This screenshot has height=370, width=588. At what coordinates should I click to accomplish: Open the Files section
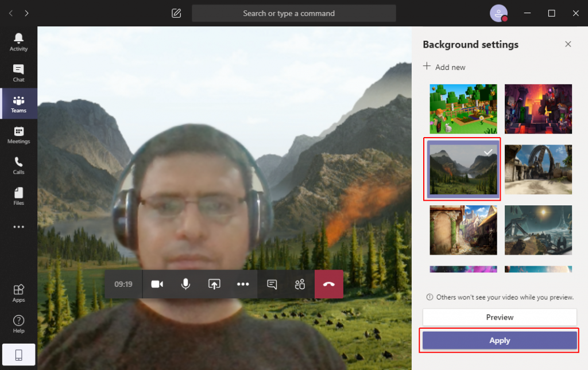click(18, 196)
